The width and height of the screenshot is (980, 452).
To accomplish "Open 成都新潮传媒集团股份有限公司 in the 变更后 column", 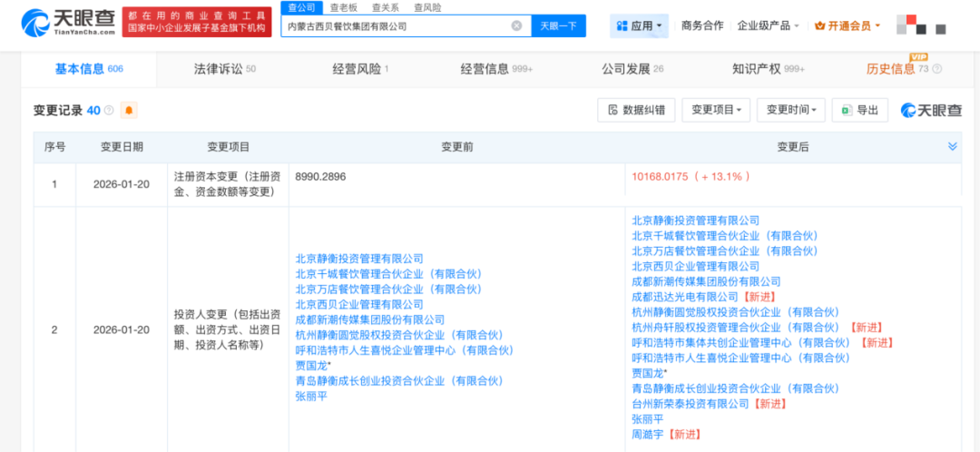I will tap(706, 281).
